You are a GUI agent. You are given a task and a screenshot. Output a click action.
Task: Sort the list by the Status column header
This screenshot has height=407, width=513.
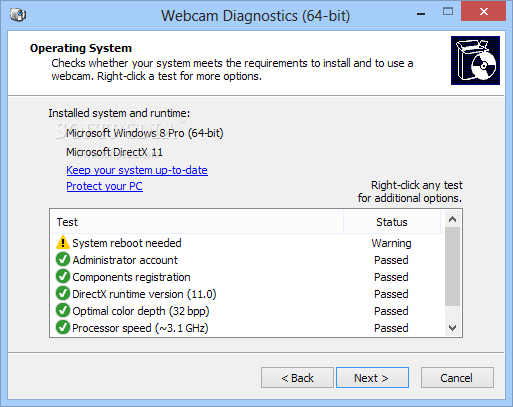392,222
